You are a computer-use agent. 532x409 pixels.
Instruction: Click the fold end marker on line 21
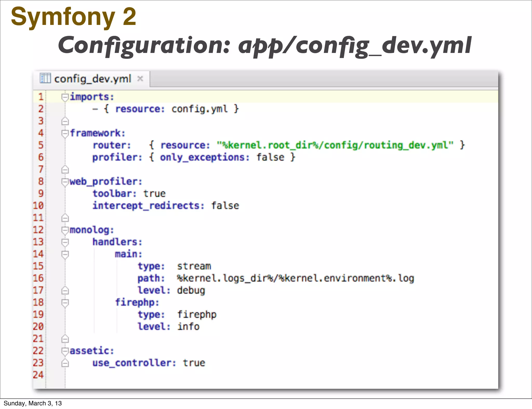[x=65, y=339]
